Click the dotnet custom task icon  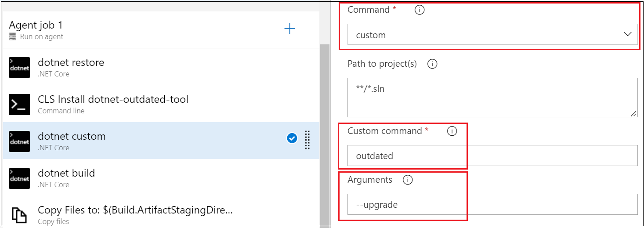(19, 141)
